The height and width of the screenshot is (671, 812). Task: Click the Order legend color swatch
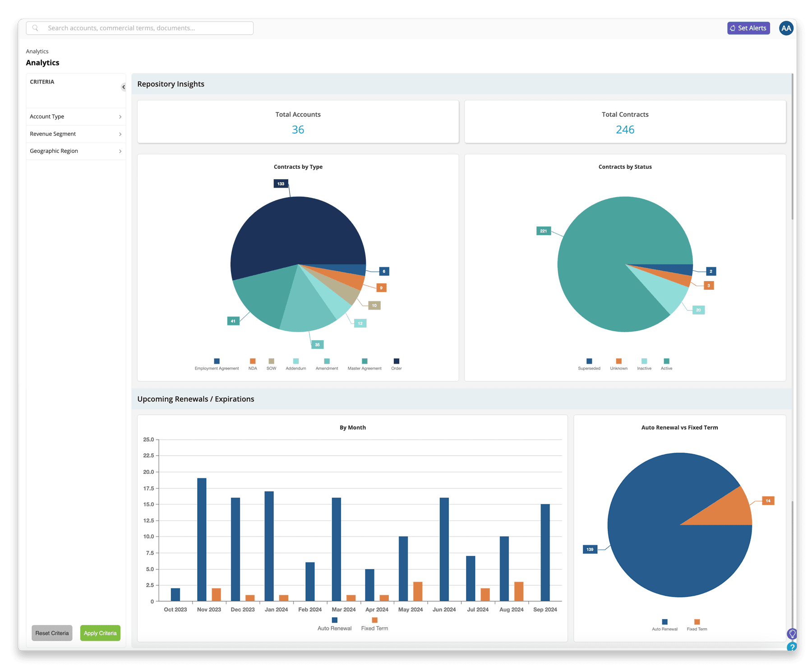pyautogui.click(x=397, y=361)
